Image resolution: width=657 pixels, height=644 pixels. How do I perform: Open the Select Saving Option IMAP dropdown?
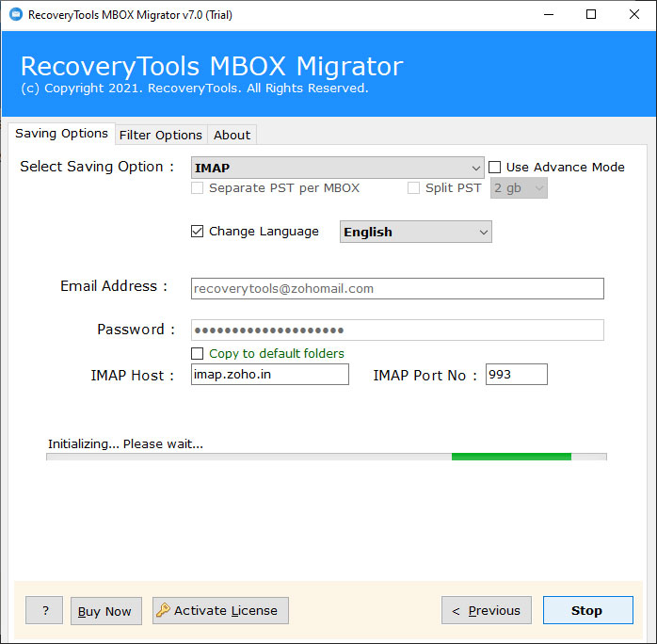[337, 168]
